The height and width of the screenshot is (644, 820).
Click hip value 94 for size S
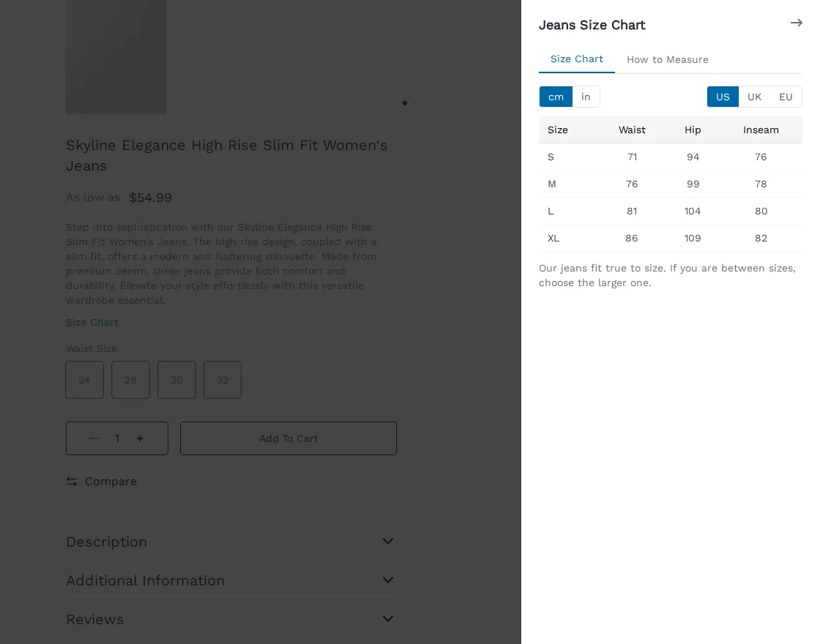click(693, 157)
